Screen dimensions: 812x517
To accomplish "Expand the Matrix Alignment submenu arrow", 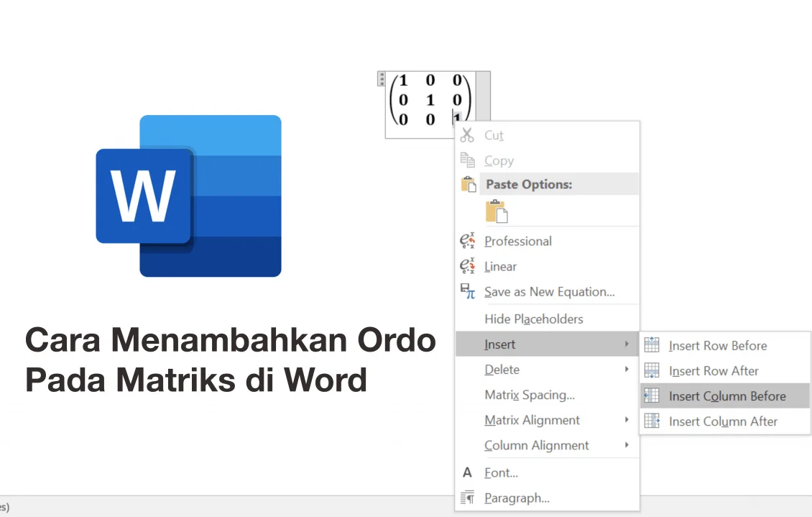I will (627, 420).
